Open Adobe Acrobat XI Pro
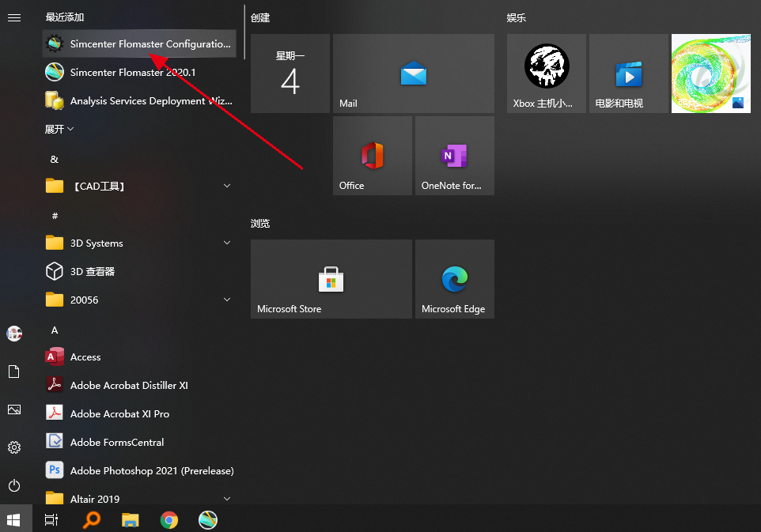Screen dimensions: 761x532 [x=139, y=413]
